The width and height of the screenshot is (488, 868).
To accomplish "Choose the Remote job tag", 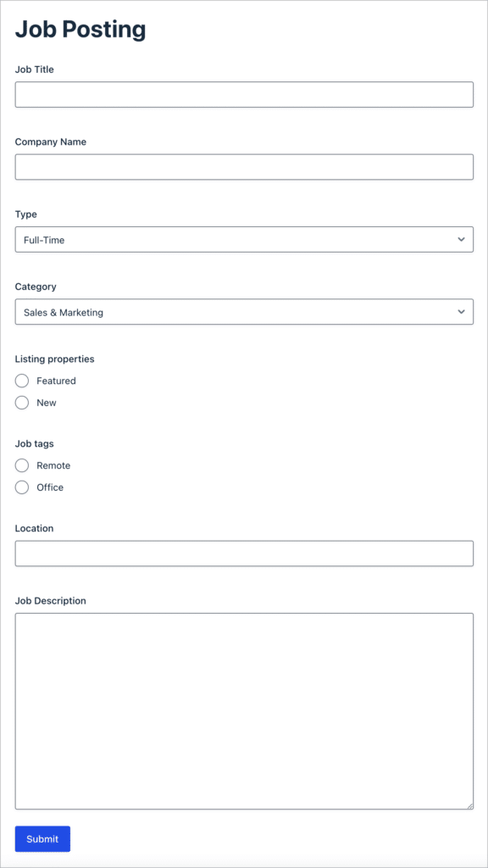I will (22, 465).
